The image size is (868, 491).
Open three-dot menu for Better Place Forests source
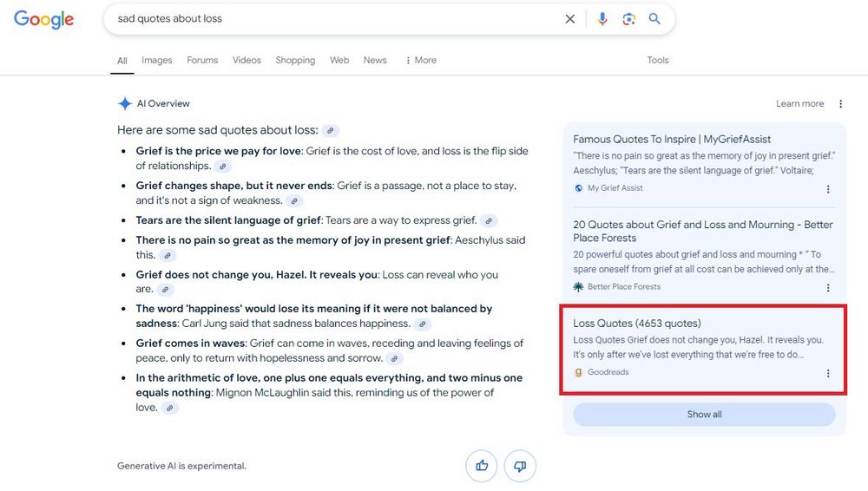(828, 288)
